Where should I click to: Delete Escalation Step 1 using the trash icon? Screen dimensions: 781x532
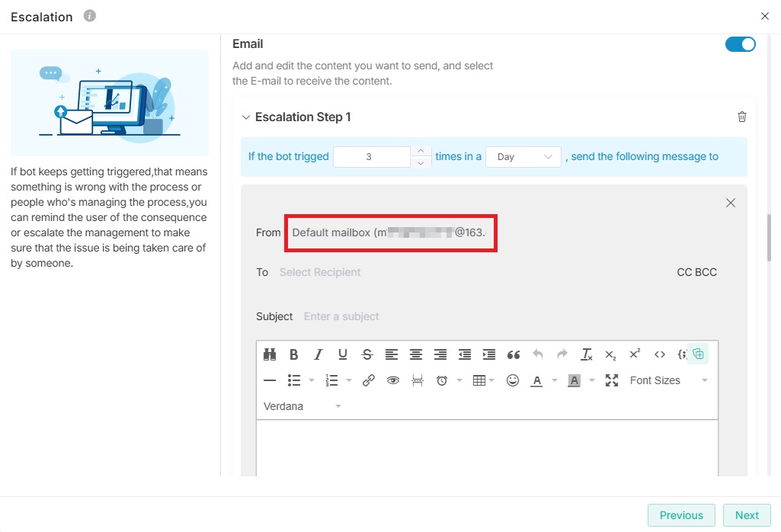741,116
